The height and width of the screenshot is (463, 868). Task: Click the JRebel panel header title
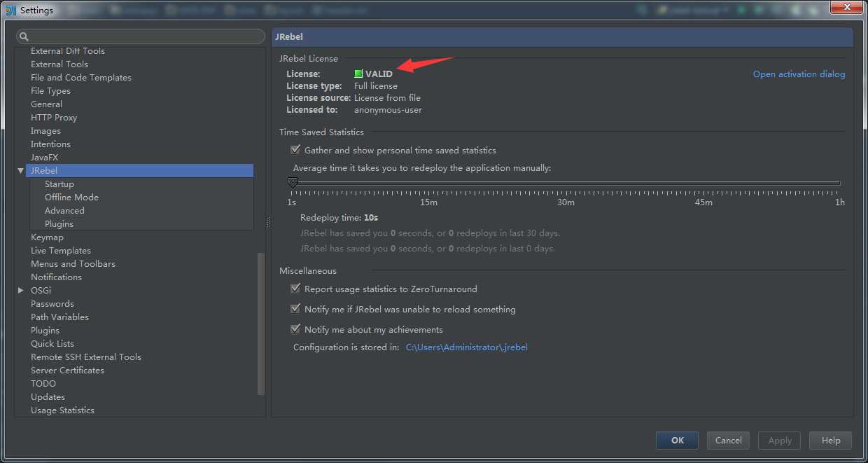pos(289,36)
